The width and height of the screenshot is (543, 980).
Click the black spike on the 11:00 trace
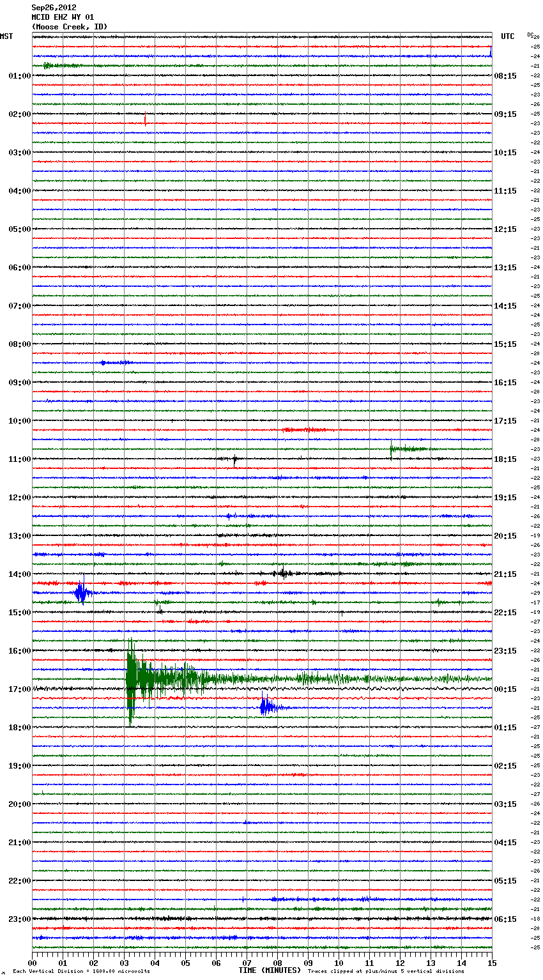pyautogui.click(x=234, y=459)
